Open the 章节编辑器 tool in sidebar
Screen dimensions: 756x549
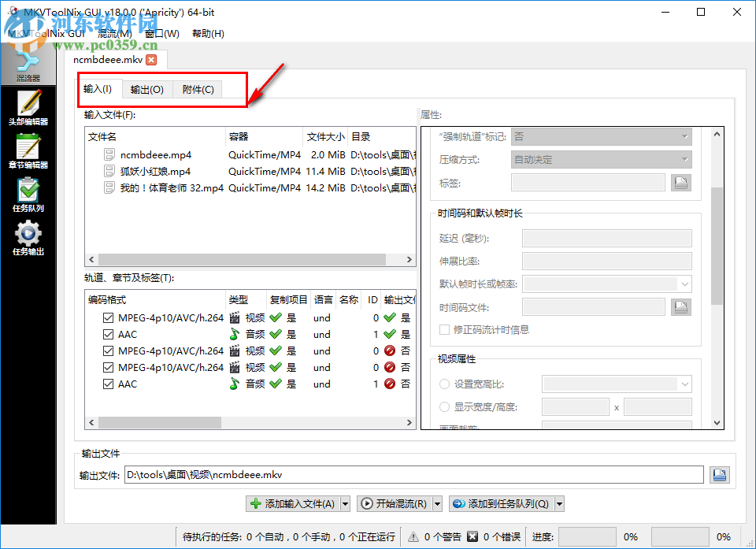pos(28,150)
